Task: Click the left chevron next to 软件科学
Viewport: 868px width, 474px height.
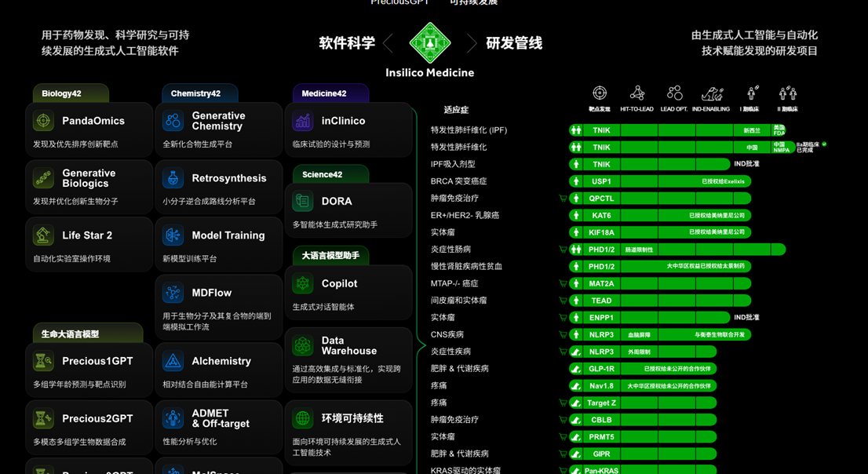Action: (388, 43)
